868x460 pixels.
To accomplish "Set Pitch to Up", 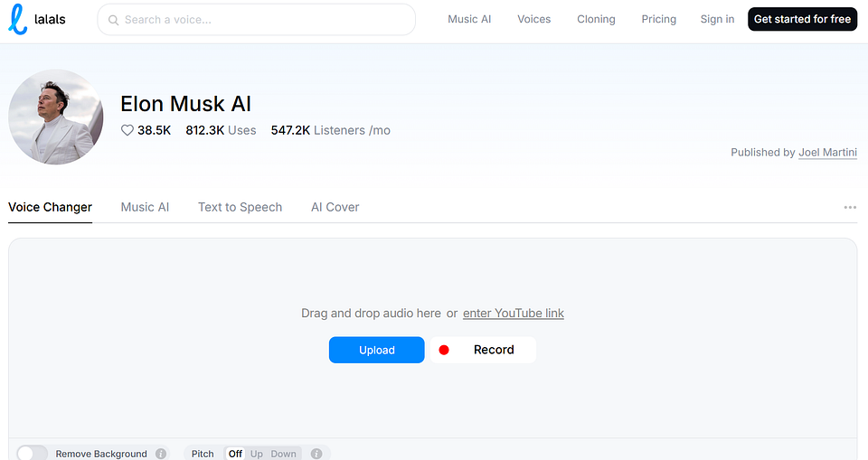I will pyautogui.click(x=256, y=454).
